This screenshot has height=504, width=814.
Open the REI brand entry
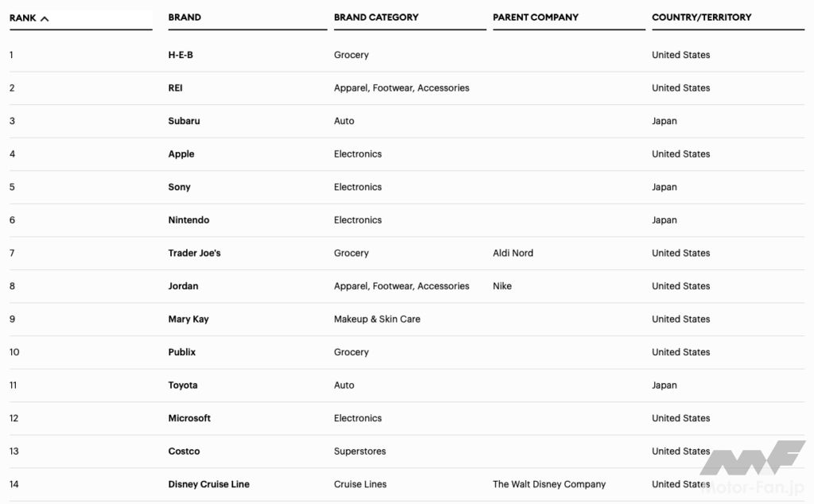[176, 88]
